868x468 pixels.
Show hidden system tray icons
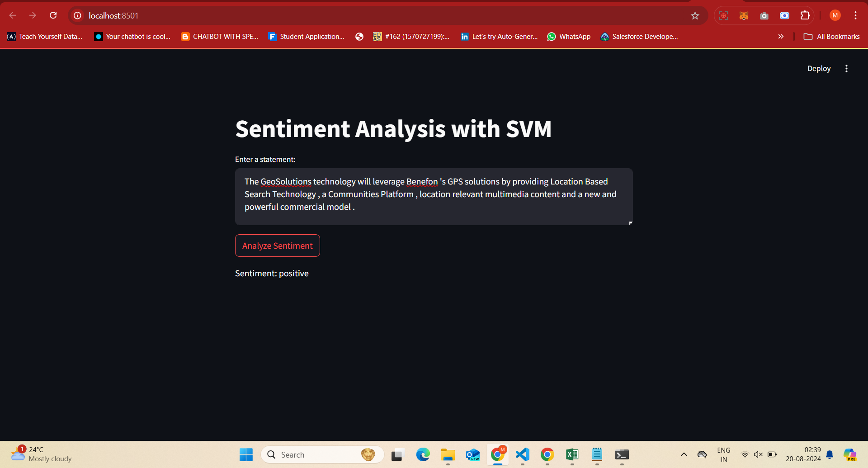point(684,454)
